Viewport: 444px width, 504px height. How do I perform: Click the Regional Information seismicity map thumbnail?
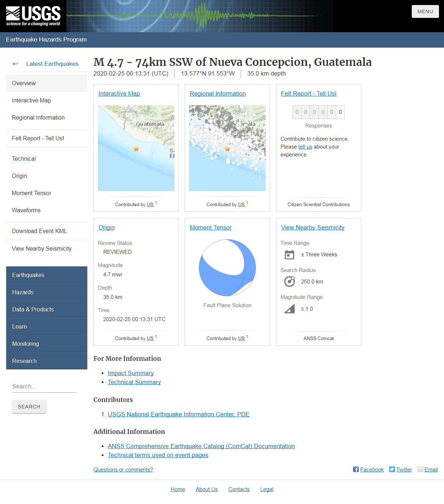click(227, 148)
